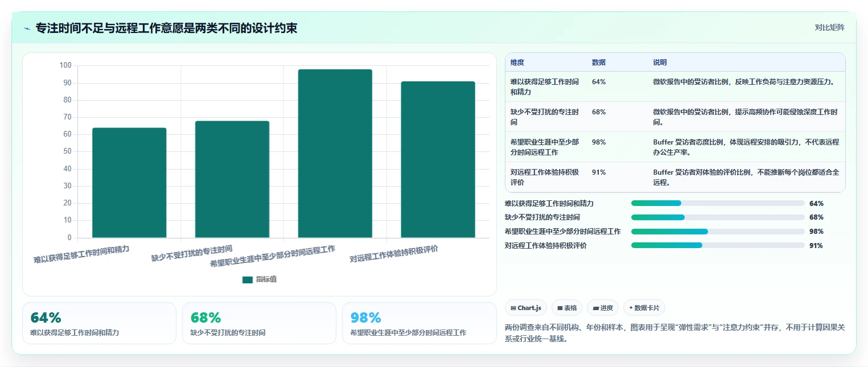The height and width of the screenshot is (367, 868).
Task: Click the slide title 专注时间不足与远程工作意愿
Action: (166, 28)
